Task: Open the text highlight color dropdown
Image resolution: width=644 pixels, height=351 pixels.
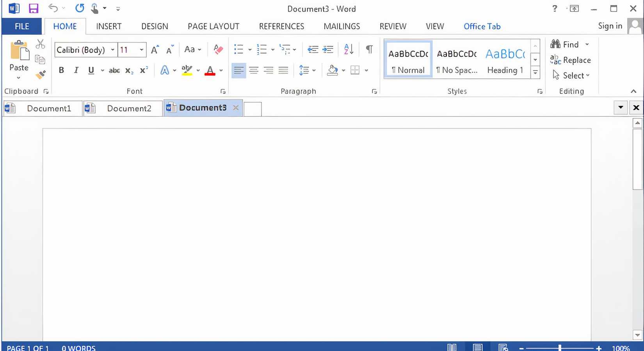Action: point(198,71)
